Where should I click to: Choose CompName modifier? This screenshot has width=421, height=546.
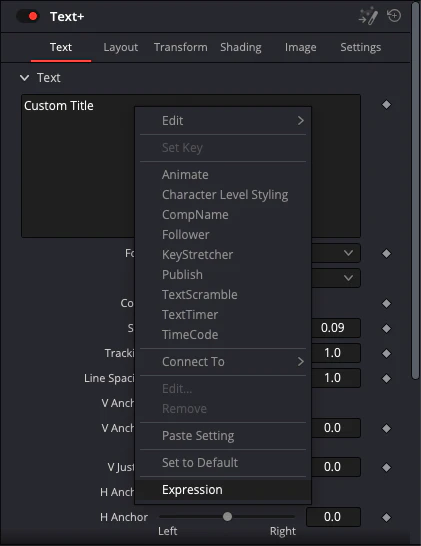pos(223,214)
